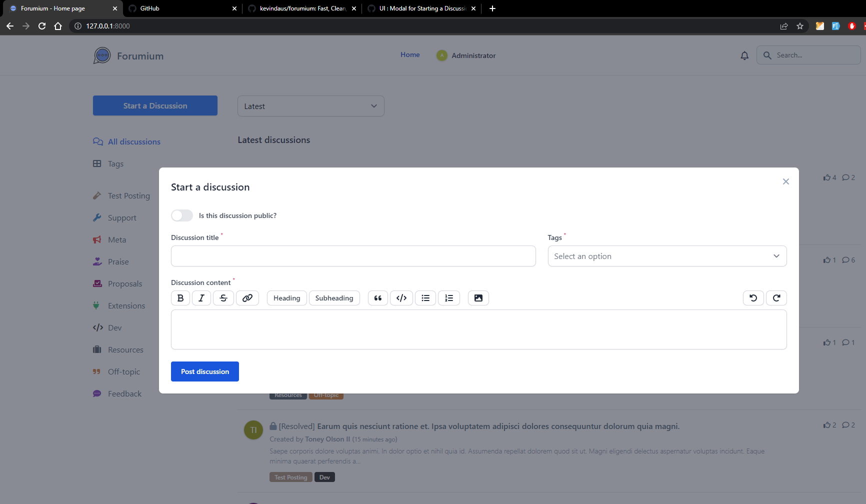Focus the Discussion content text area

point(479,329)
